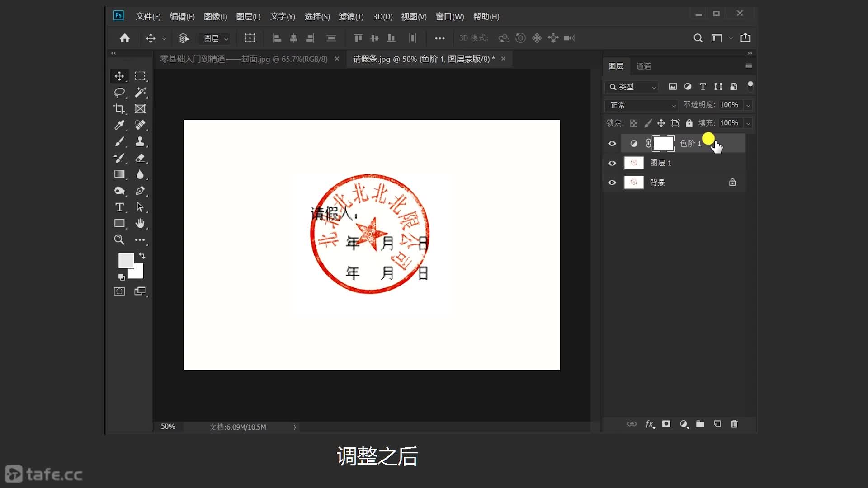Select the Rectangle shape tool
This screenshot has height=488, width=868.
[x=119, y=223]
